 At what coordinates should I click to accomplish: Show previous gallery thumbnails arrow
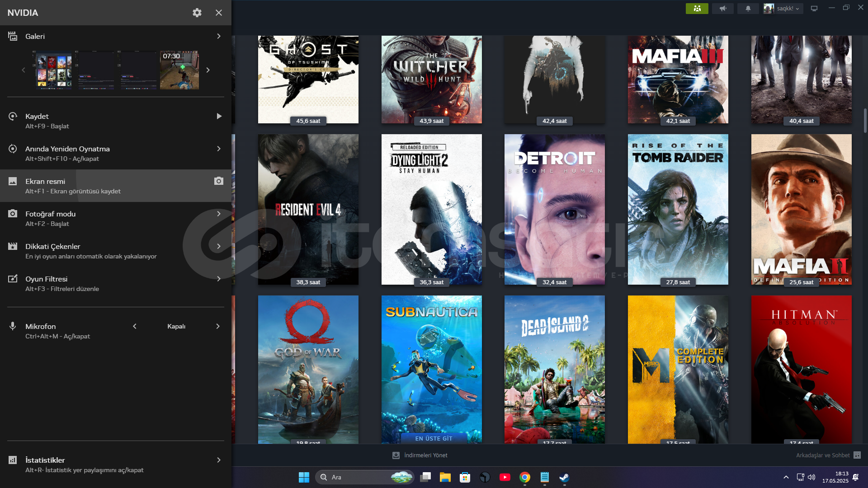click(x=24, y=70)
